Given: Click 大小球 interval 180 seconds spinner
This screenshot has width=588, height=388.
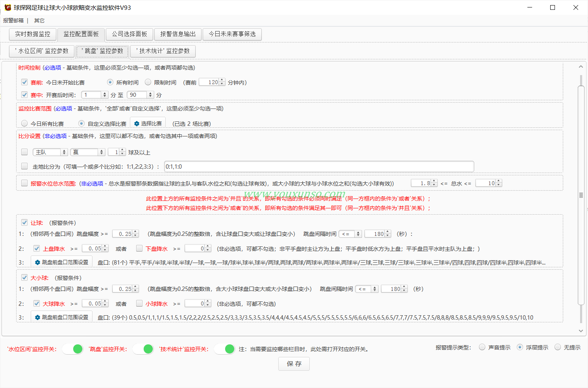Looking at the screenshot, I should point(394,289).
